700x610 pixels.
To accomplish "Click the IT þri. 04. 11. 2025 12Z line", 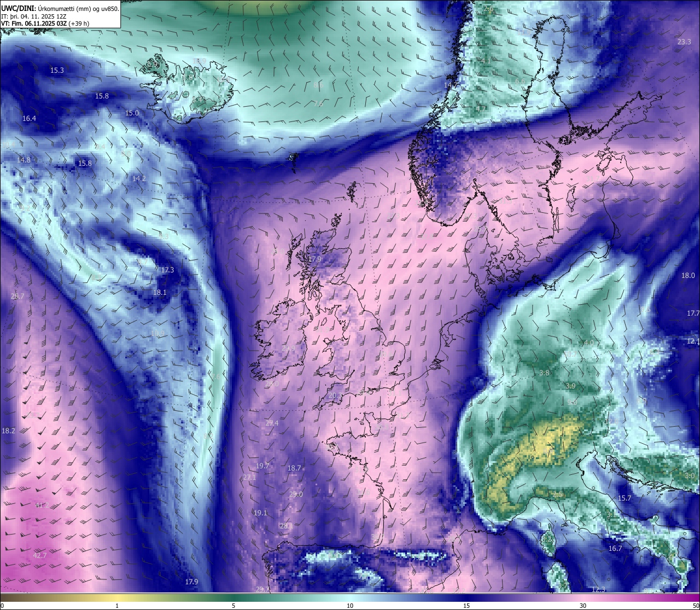I will click(33, 16).
